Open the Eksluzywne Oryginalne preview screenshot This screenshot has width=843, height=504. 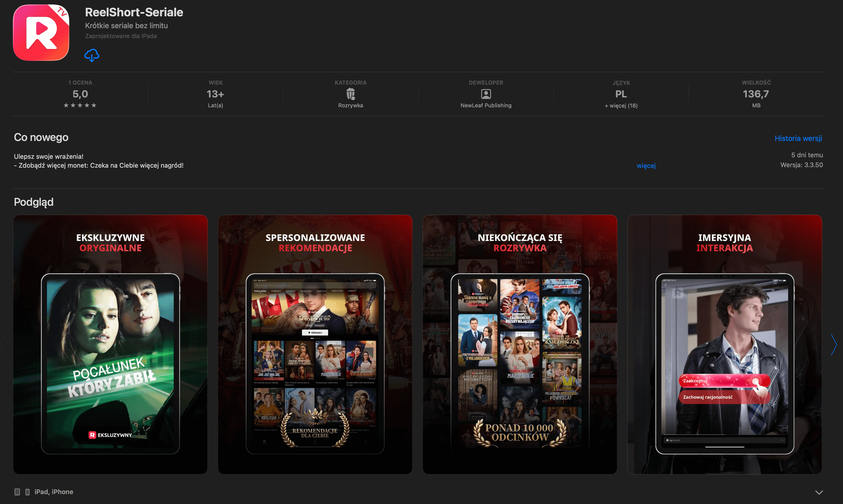110,344
